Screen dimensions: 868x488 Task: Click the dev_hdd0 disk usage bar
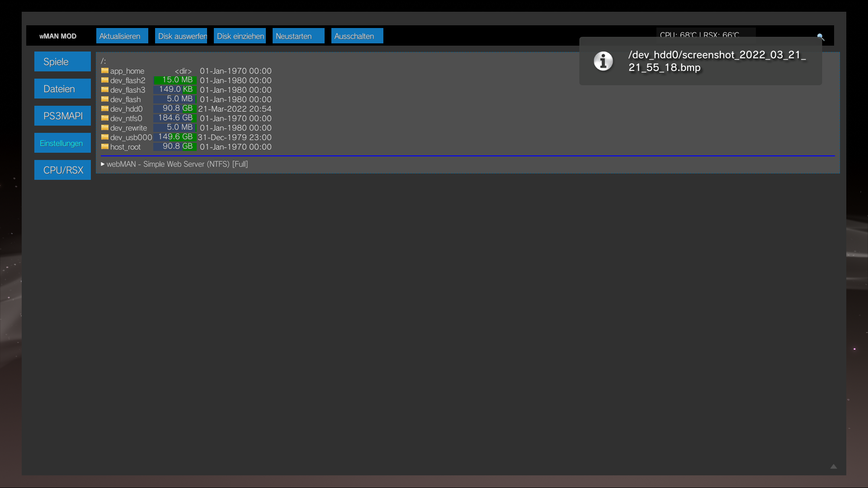click(x=175, y=108)
